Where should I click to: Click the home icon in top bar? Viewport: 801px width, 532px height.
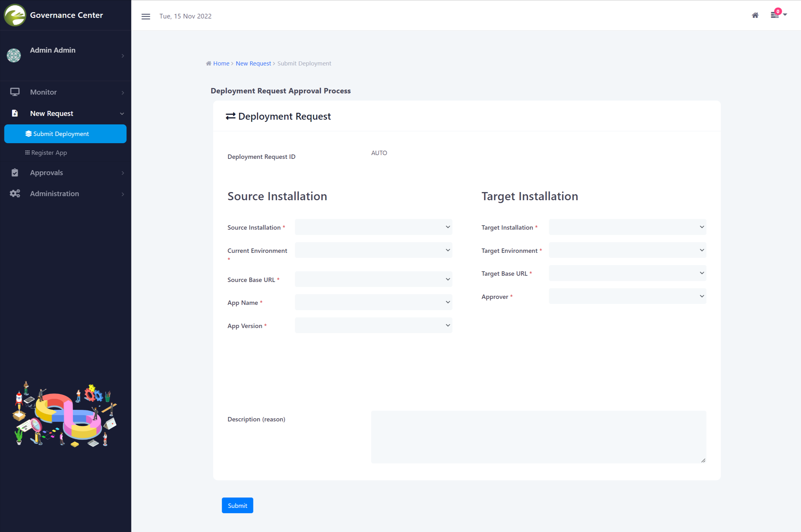(755, 15)
